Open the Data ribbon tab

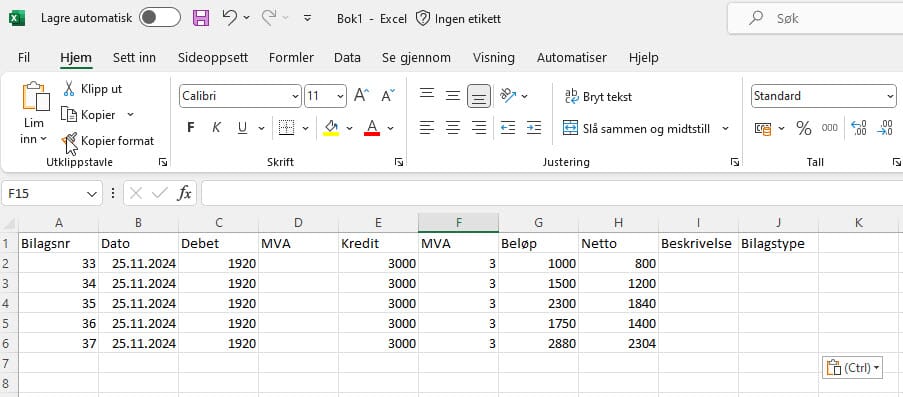347,58
